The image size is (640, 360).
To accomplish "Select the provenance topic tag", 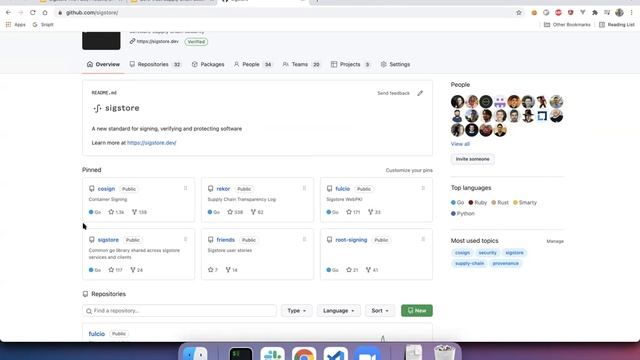I will 505,263.
